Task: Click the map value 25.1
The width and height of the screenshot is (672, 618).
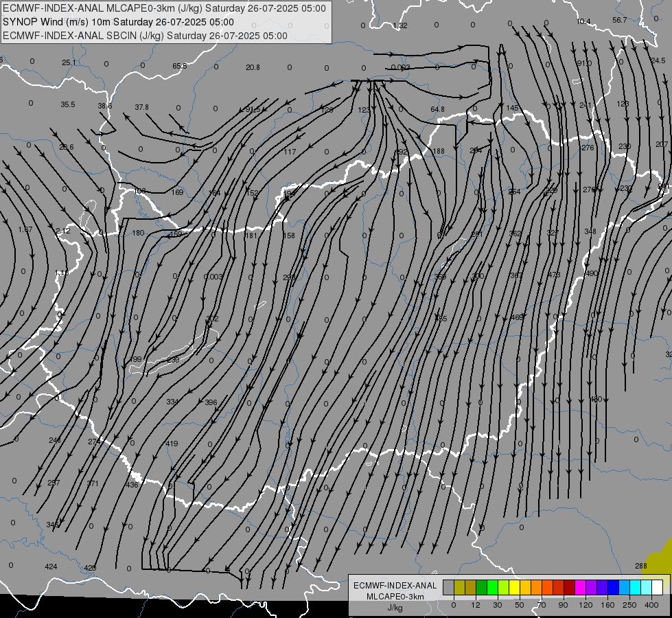Action: [x=69, y=62]
